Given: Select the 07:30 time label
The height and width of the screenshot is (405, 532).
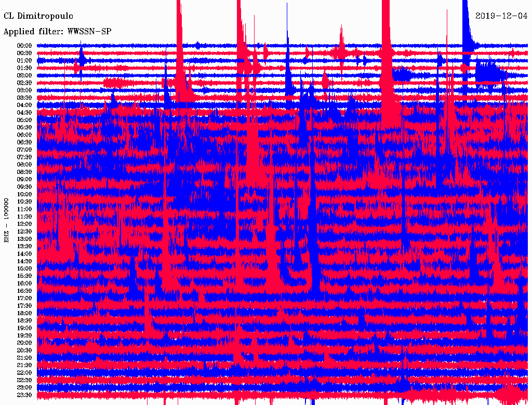Looking at the screenshot, I should pos(24,157).
